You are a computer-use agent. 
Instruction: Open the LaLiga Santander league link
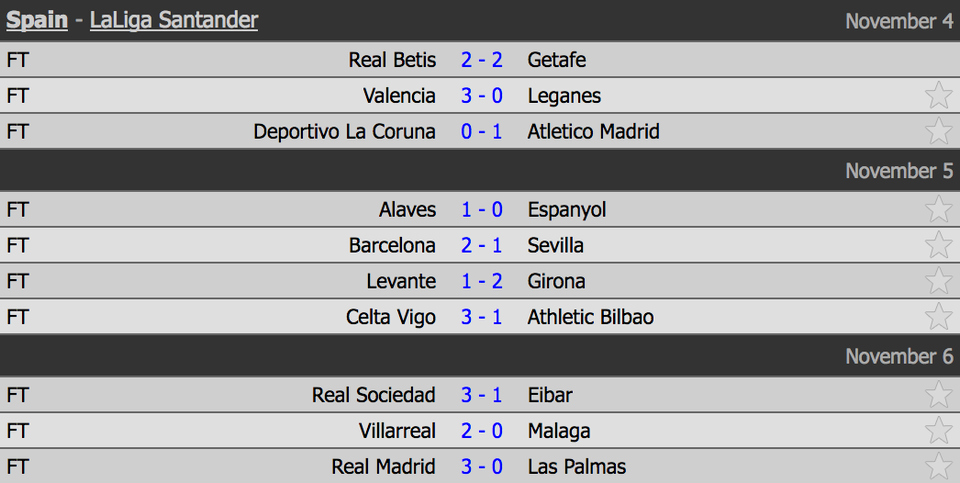(x=174, y=20)
